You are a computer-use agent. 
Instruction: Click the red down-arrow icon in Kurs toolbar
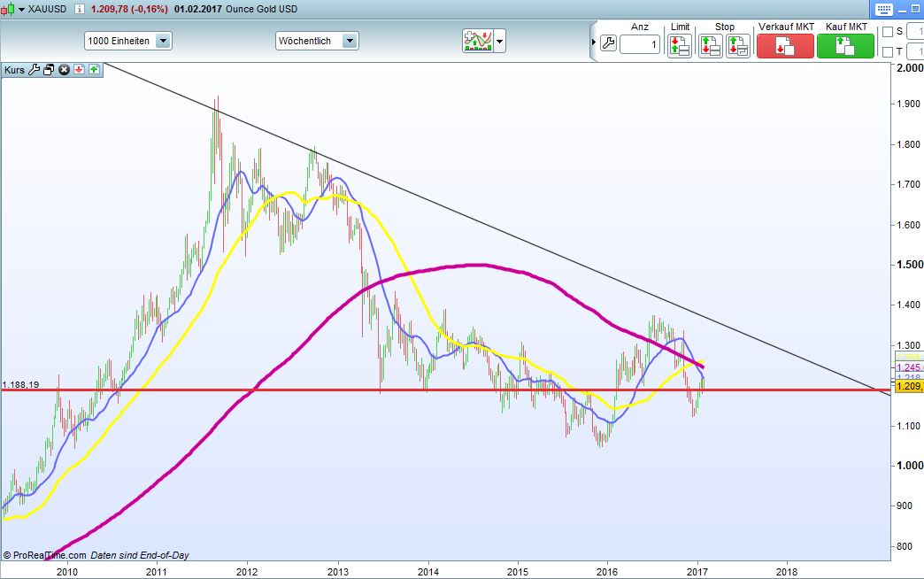tap(79, 69)
